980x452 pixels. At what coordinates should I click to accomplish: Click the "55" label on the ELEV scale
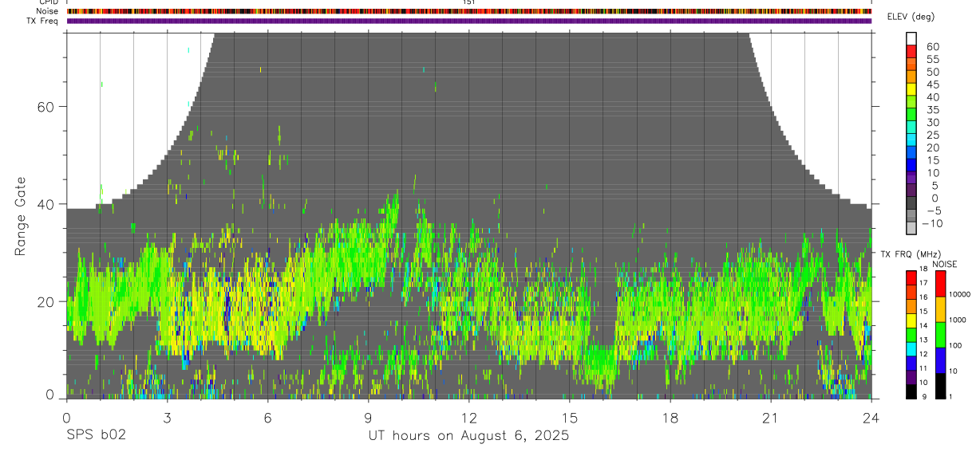coord(932,59)
